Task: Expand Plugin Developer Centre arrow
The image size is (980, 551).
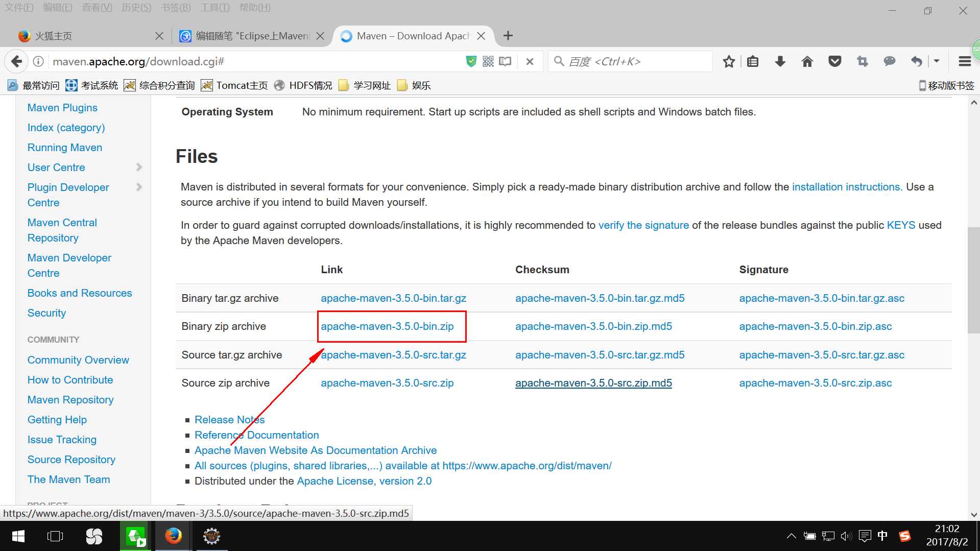Action: [x=139, y=187]
